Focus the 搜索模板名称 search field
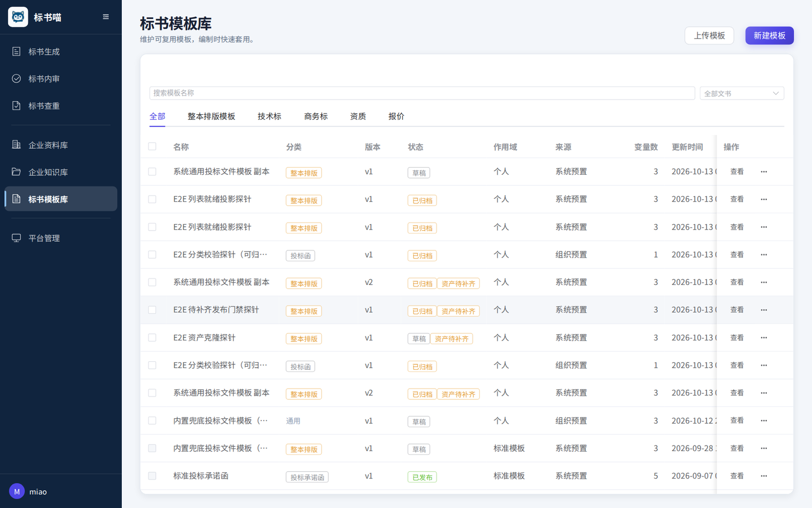Screen dimensions: 812x508 pos(422,93)
